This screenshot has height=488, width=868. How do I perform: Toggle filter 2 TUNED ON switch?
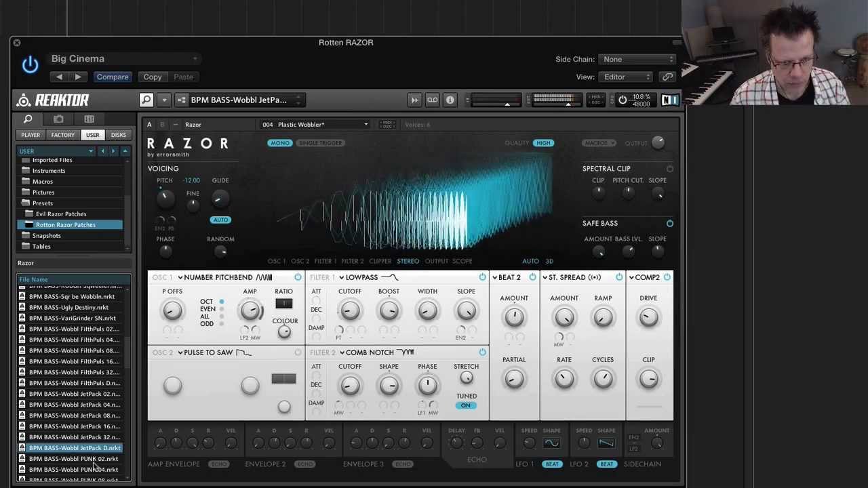click(465, 405)
